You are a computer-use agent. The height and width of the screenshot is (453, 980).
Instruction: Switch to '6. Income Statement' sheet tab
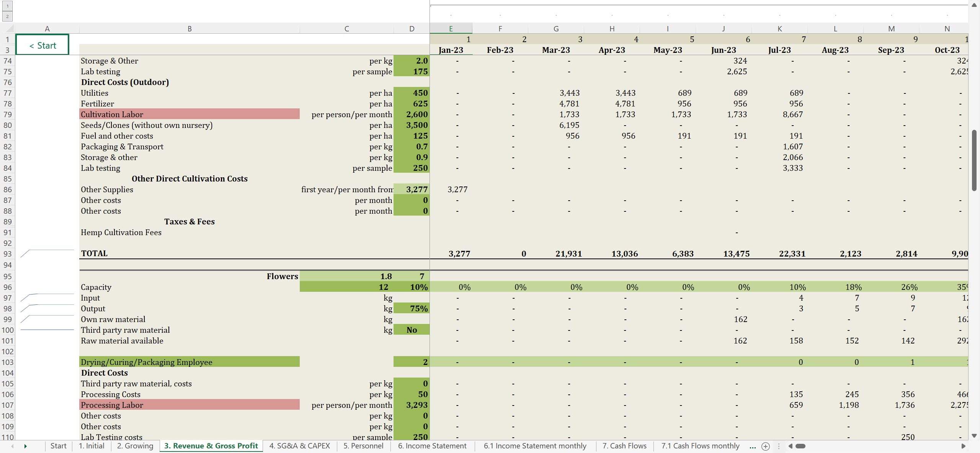(432, 446)
